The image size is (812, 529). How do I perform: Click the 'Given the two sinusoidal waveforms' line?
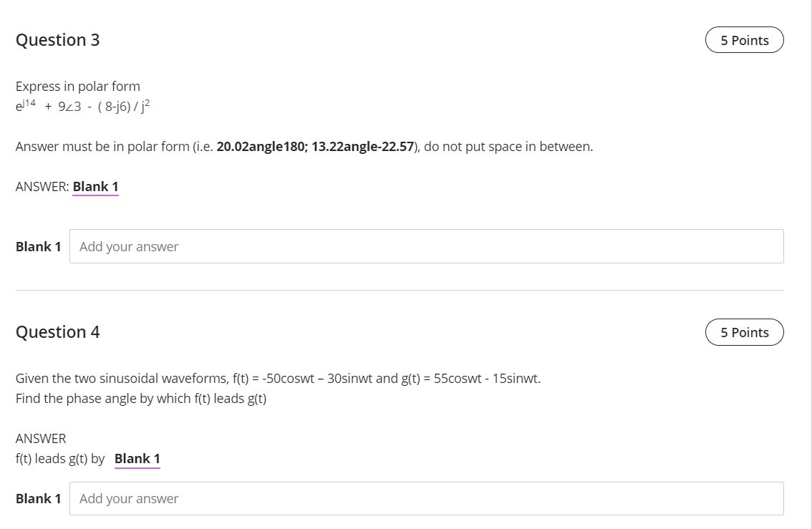278,378
